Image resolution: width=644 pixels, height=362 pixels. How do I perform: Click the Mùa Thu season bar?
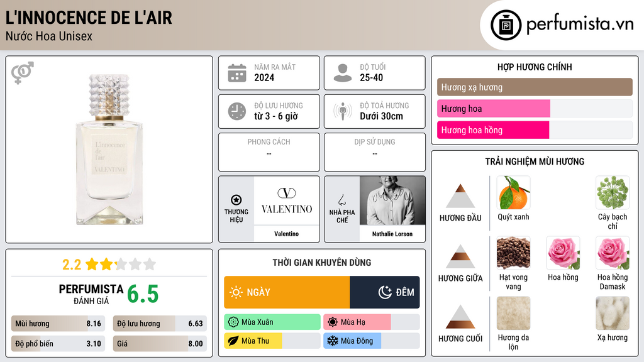[272, 341]
